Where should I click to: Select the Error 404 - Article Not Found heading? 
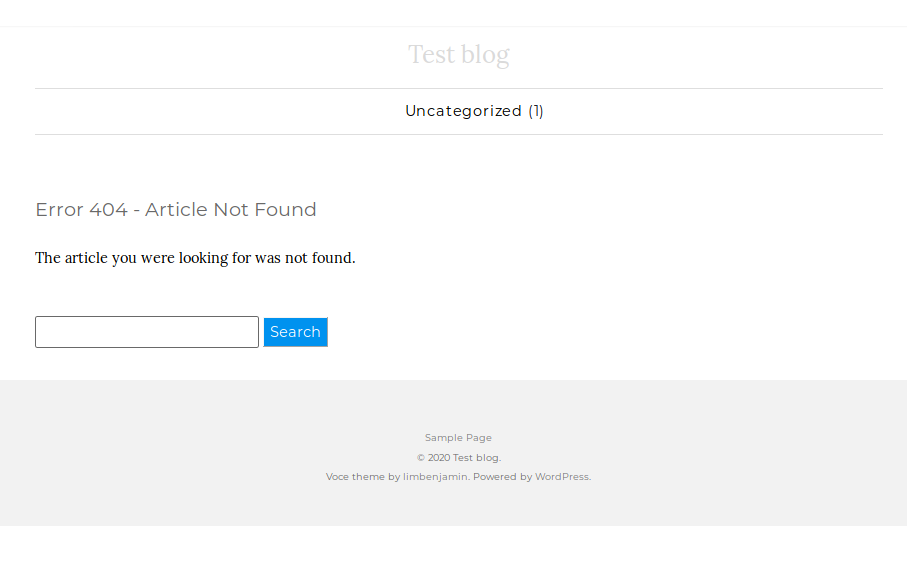[176, 209]
